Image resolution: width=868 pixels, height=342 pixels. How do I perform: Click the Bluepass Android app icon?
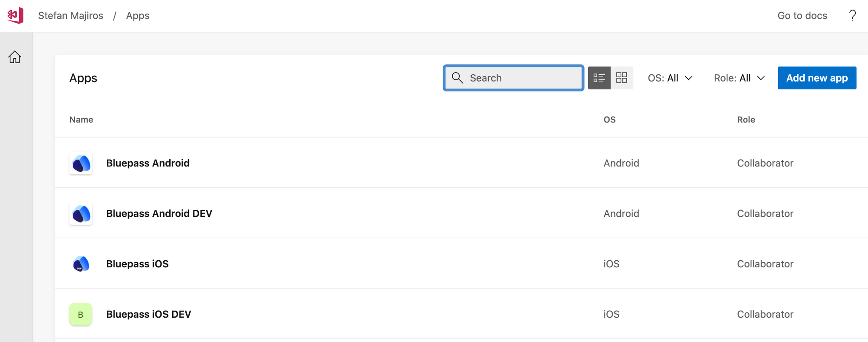[x=81, y=163]
